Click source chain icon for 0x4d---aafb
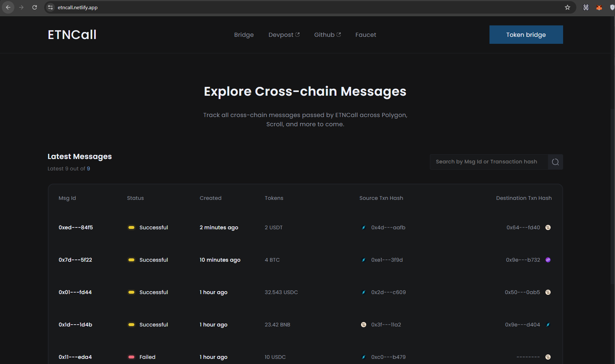This screenshot has width=615, height=364. (364, 227)
